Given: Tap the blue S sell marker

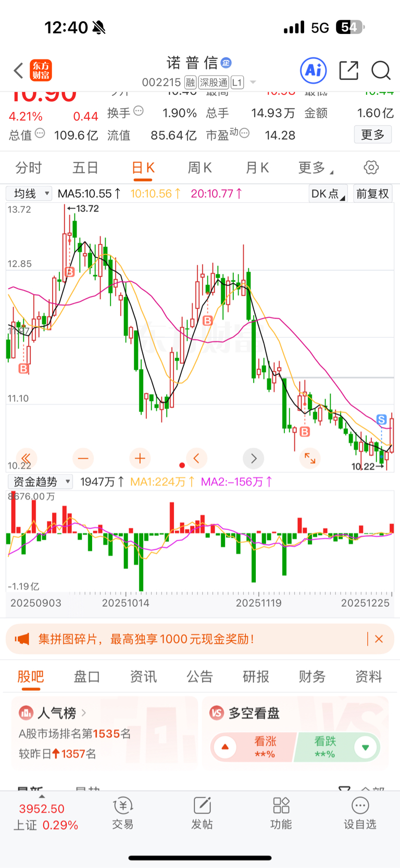Looking at the screenshot, I should pyautogui.click(x=381, y=420).
